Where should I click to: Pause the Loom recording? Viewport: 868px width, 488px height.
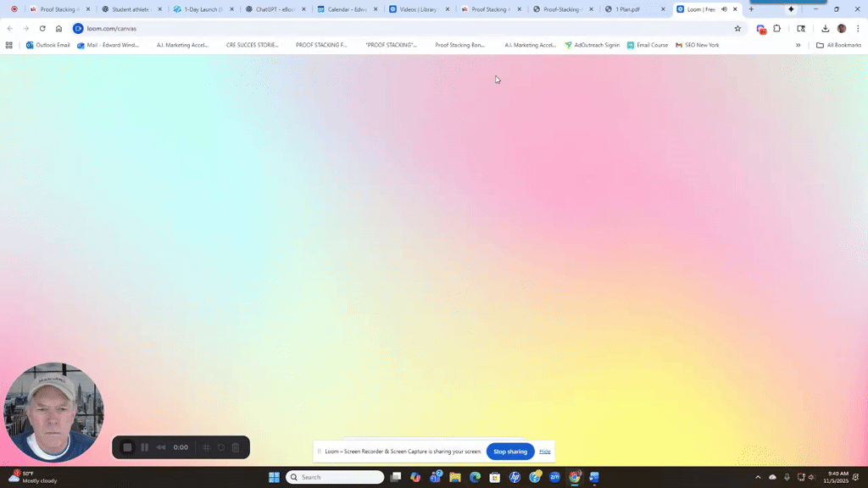[144, 447]
